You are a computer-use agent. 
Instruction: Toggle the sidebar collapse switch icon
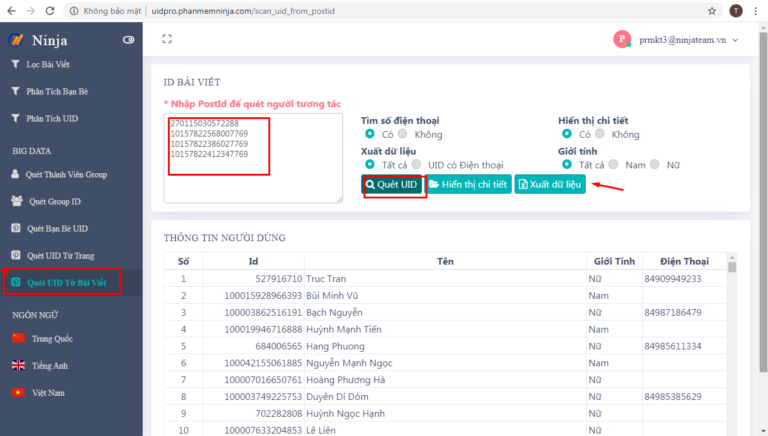point(128,40)
